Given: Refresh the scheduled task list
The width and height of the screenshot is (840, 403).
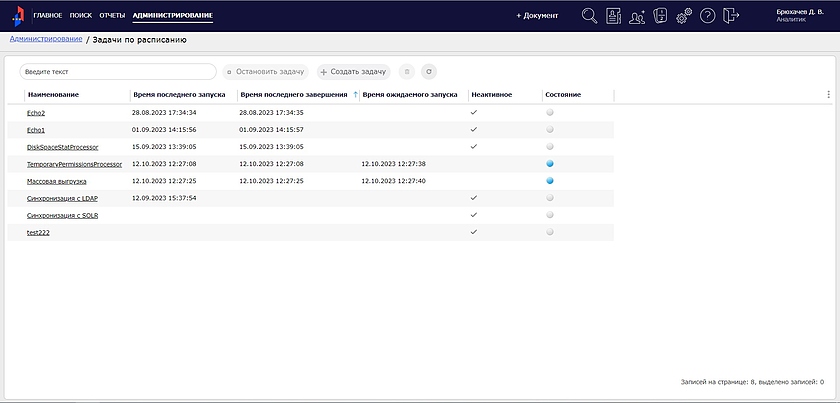Looking at the screenshot, I should tap(428, 72).
